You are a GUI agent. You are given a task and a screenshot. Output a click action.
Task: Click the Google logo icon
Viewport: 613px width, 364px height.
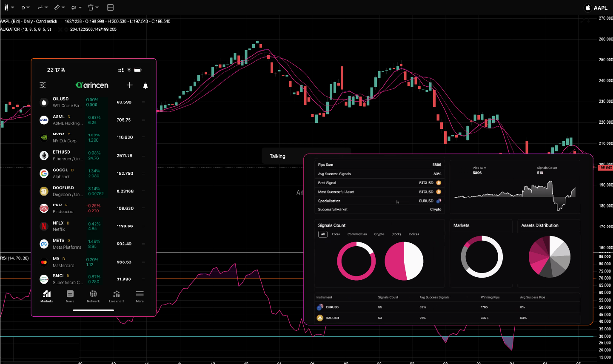point(44,173)
